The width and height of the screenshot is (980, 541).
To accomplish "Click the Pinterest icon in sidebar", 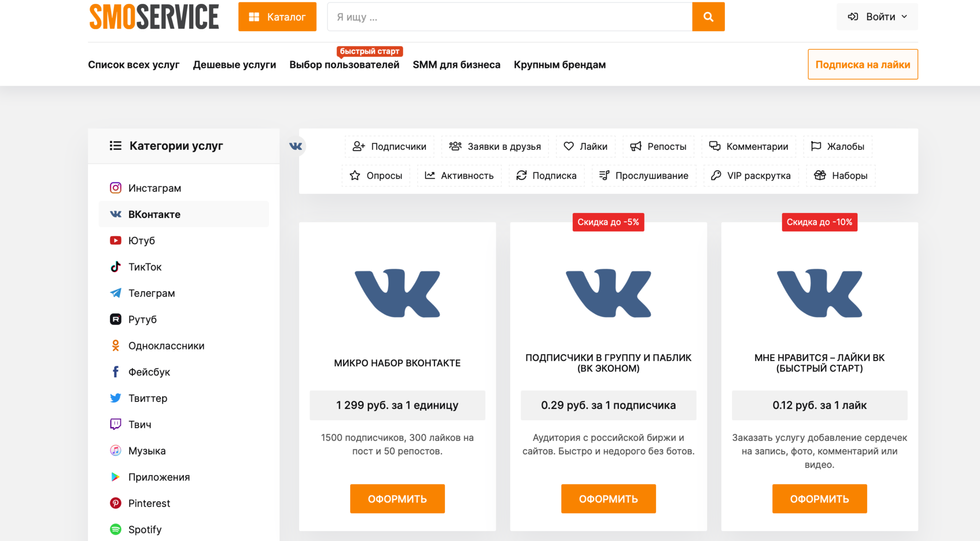I will [116, 503].
